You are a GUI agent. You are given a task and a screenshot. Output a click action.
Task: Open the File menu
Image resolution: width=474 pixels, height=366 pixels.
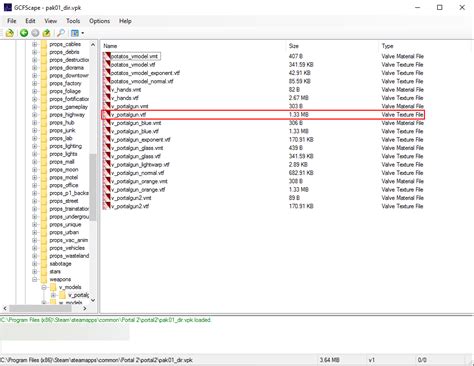coord(12,21)
